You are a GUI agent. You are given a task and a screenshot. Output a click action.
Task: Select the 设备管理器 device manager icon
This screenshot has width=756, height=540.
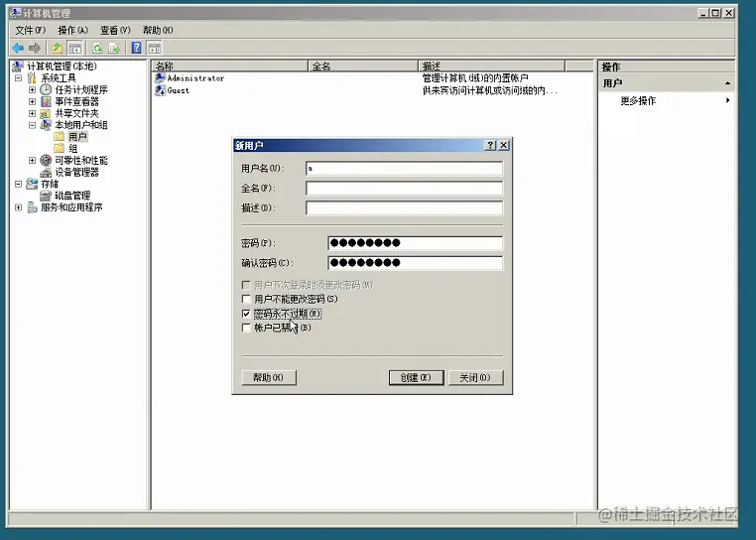[46, 172]
